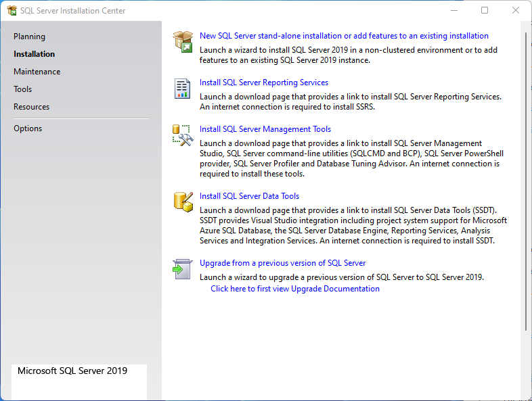Open the Options page

(x=28, y=128)
